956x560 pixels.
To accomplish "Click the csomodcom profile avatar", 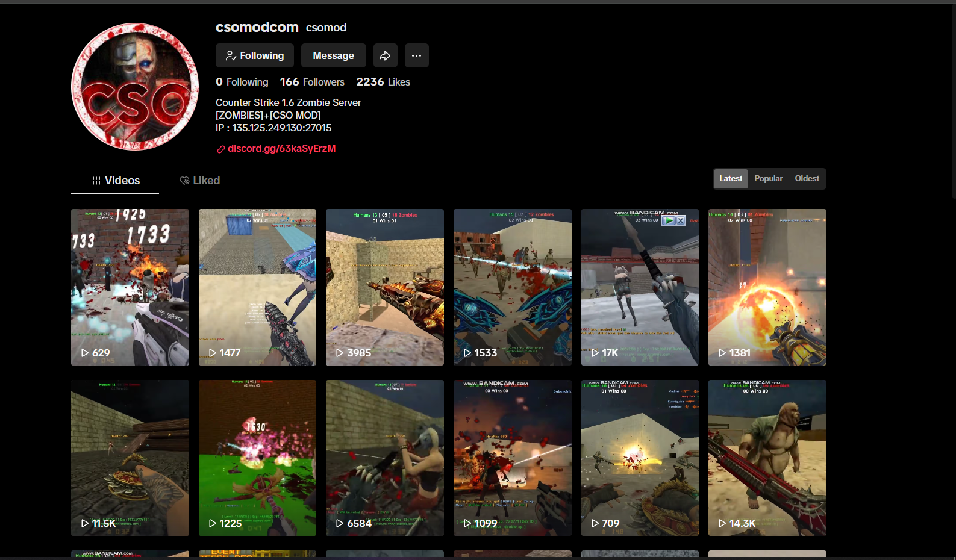I will point(135,87).
